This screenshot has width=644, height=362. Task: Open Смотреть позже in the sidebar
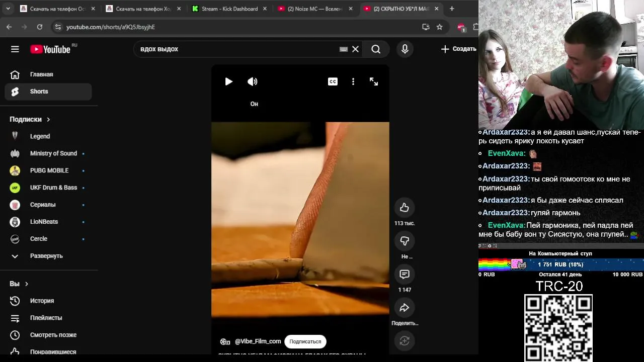point(48,335)
